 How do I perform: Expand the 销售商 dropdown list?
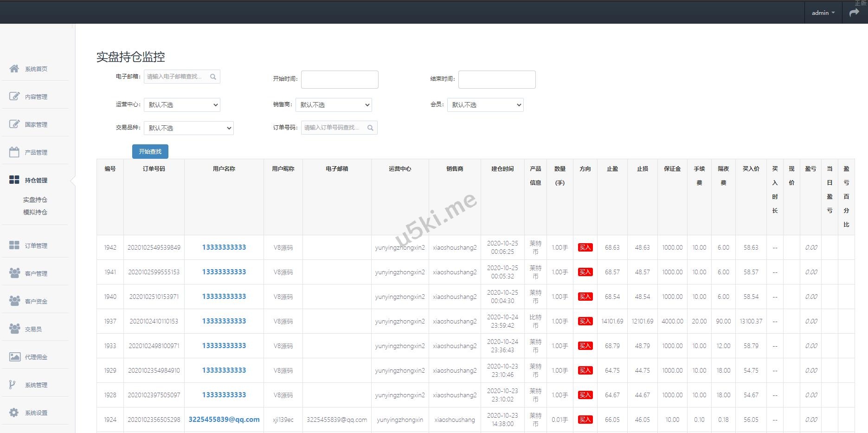[334, 105]
